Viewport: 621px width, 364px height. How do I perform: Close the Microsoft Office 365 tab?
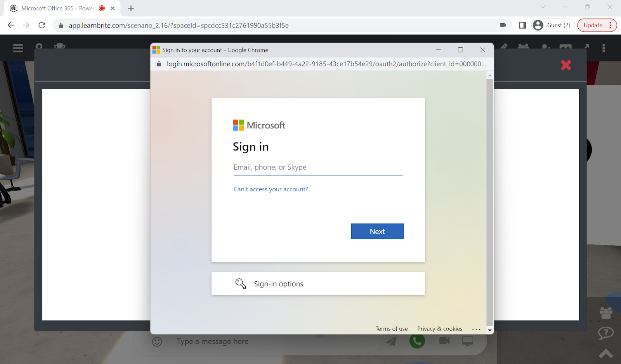pyautogui.click(x=113, y=8)
